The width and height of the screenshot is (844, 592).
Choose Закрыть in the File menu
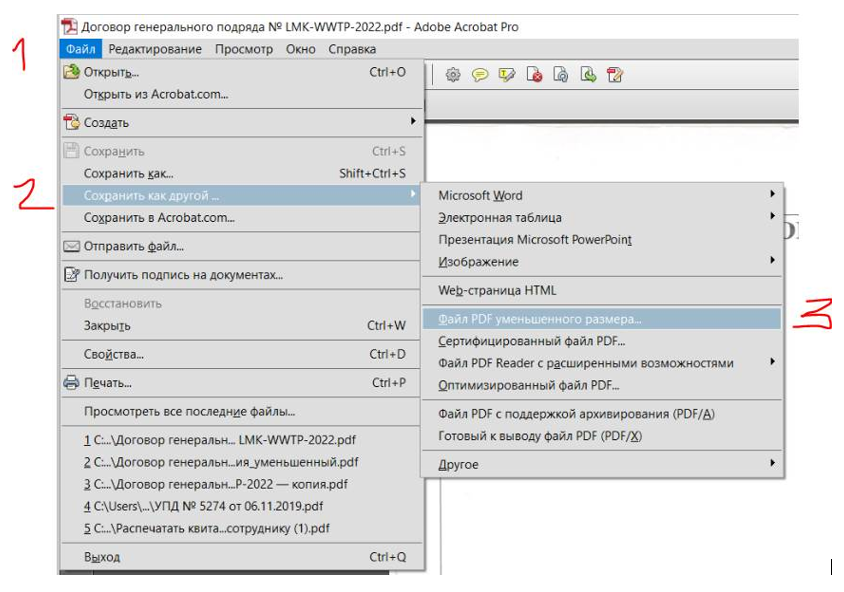pos(241,326)
